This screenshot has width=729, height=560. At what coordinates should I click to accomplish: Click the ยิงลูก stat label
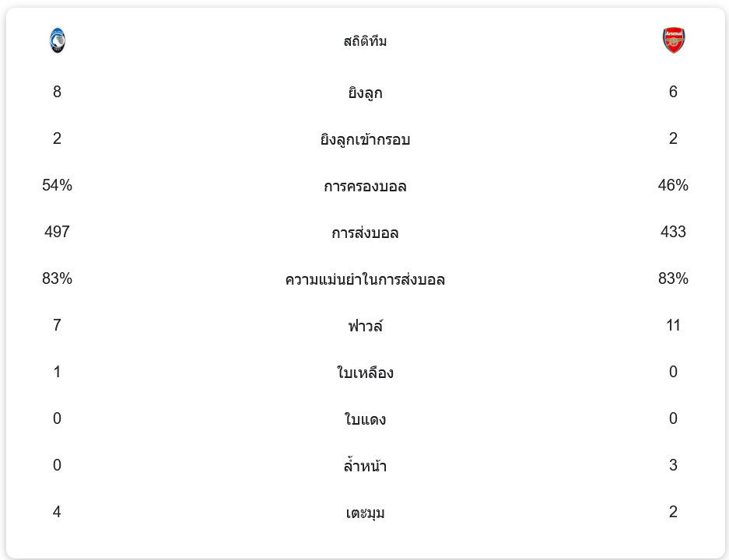pyautogui.click(x=365, y=93)
